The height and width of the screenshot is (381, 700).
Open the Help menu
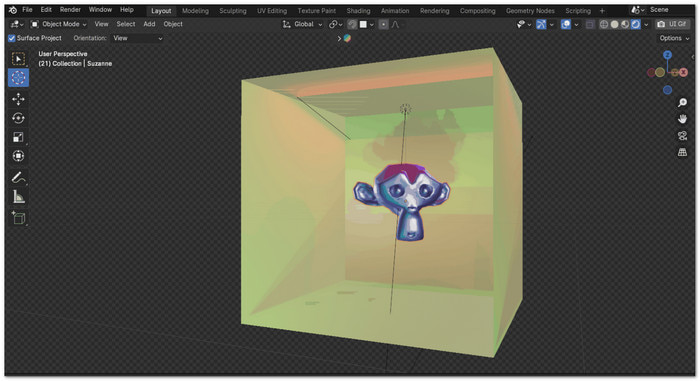[127, 10]
